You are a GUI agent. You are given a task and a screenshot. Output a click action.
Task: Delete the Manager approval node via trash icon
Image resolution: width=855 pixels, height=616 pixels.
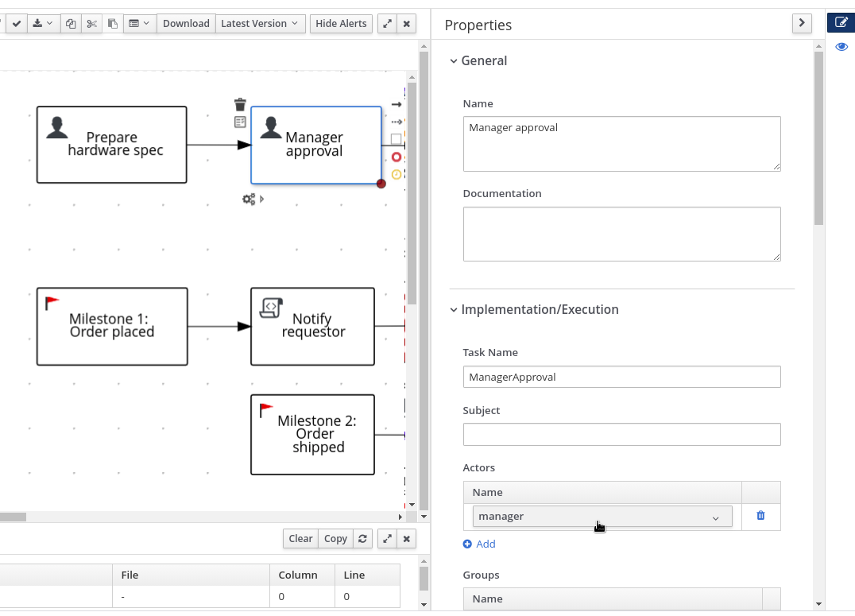(240, 105)
